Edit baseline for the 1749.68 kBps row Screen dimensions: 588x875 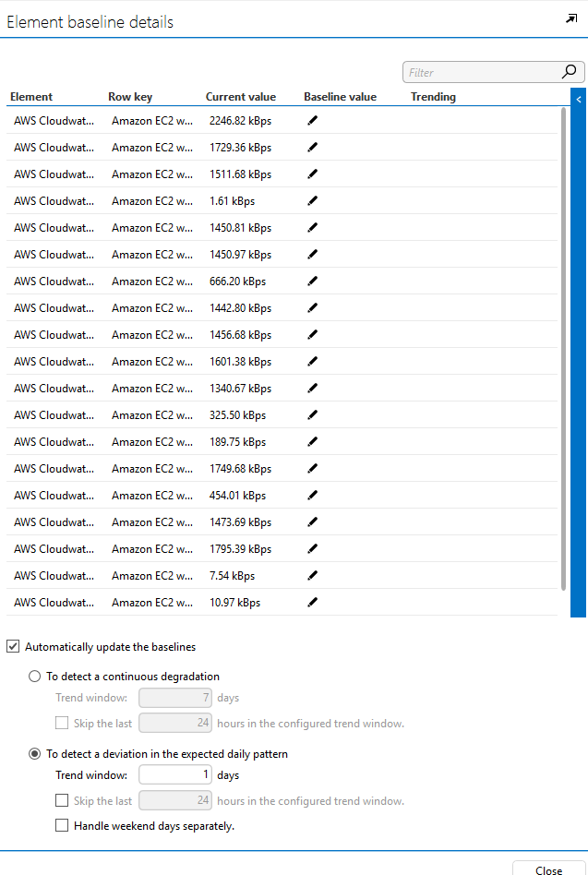(312, 469)
